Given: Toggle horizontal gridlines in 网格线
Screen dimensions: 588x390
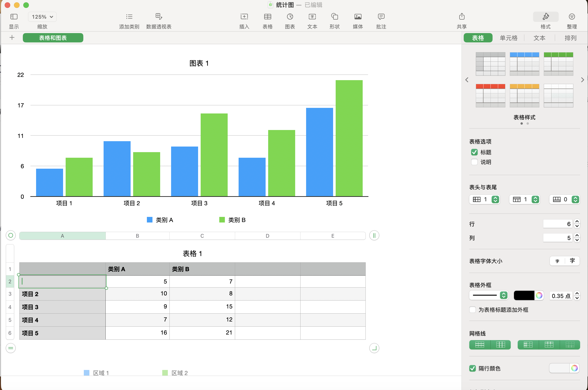Looking at the screenshot, I should pos(479,345).
